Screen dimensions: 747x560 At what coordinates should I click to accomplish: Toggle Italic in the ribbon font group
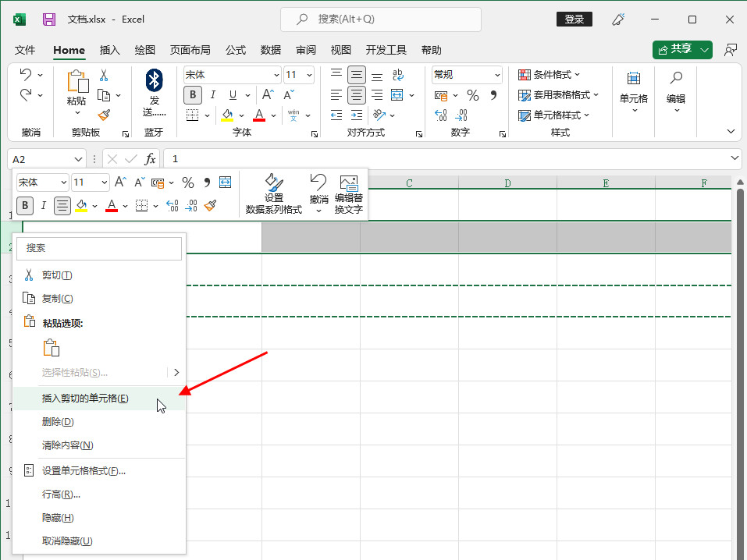click(x=212, y=94)
